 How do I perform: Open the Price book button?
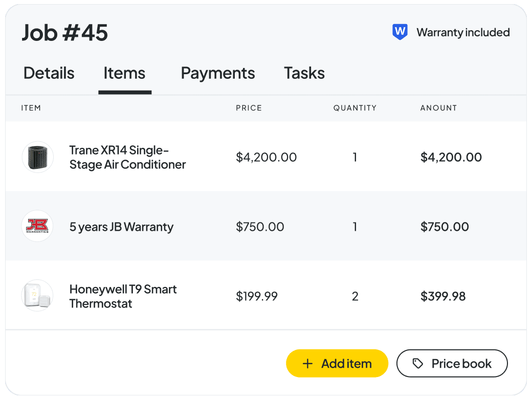[452, 363]
